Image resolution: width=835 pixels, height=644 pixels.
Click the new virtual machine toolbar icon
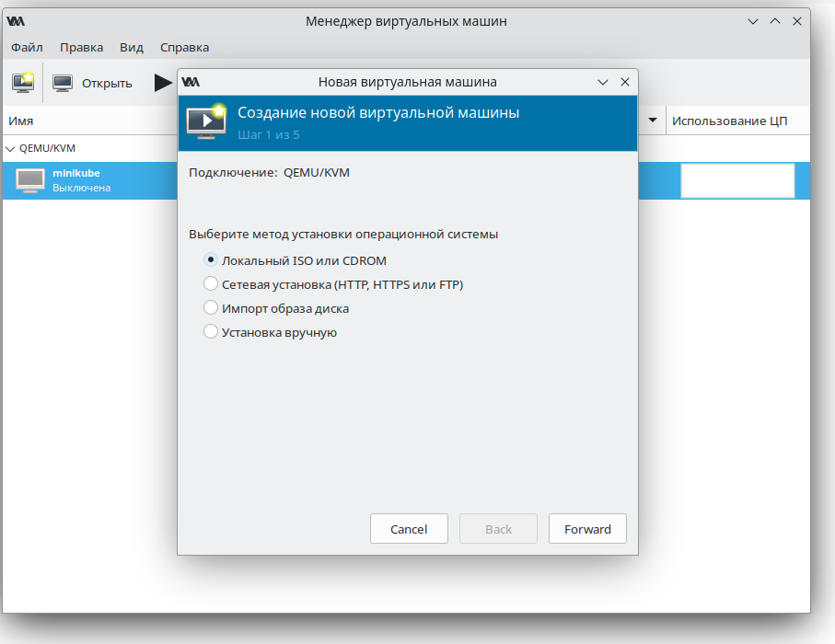click(23, 83)
